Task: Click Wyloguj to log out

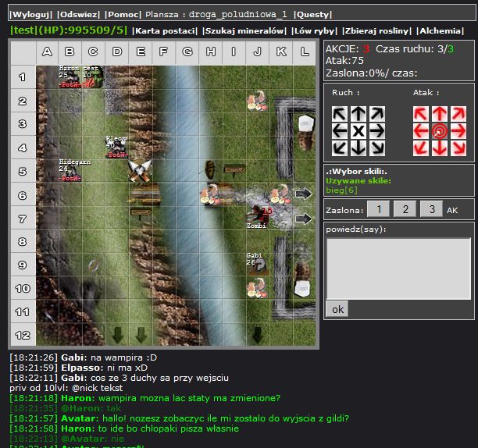Action: coord(31,14)
